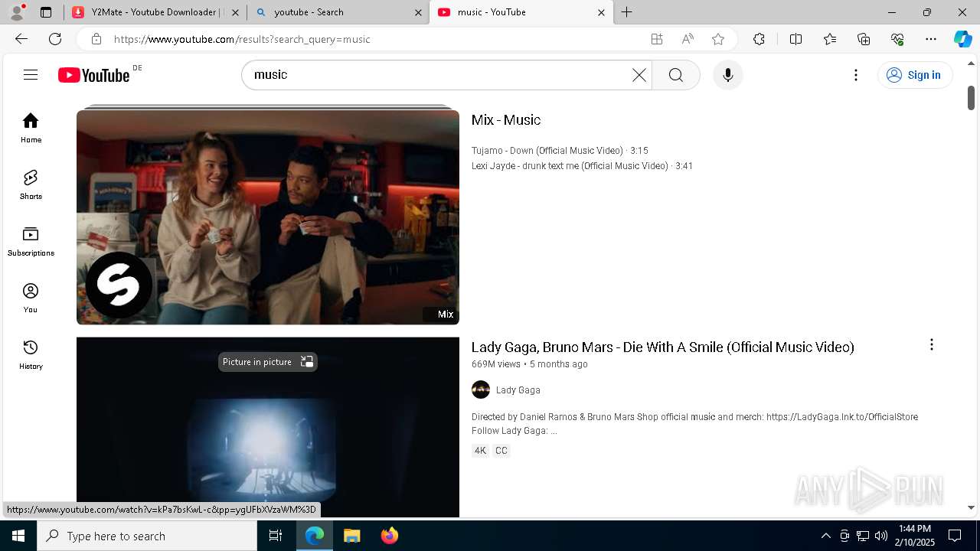Open the You section in sidebar
Image resolution: width=980 pixels, height=551 pixels.
31,298
